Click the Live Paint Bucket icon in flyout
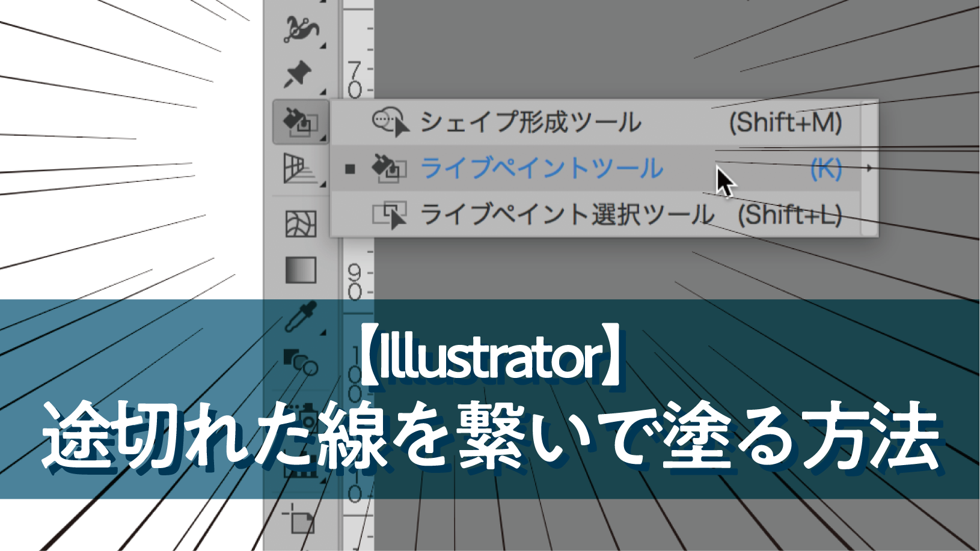Image resolution: width=980 pixels, height=551 pixels. [390, 168]
